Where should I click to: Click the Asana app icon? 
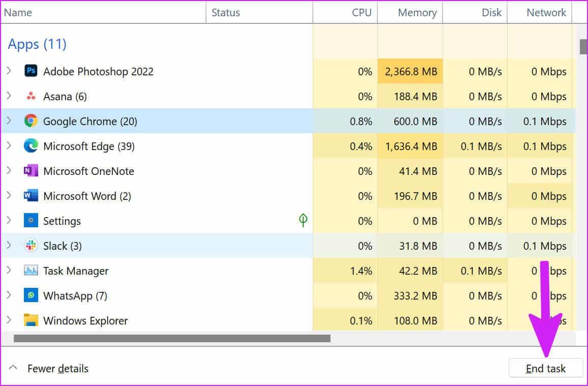(x=31, y=96)
